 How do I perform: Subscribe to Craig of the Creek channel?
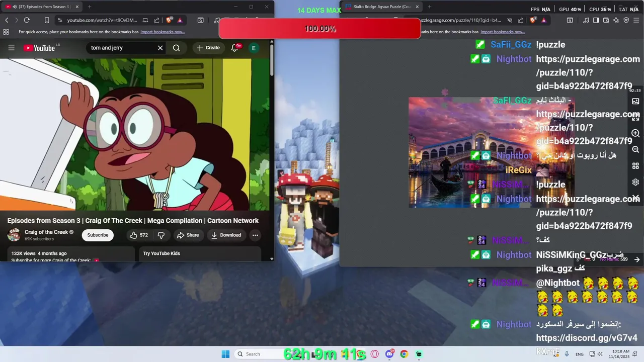[98, 235]
